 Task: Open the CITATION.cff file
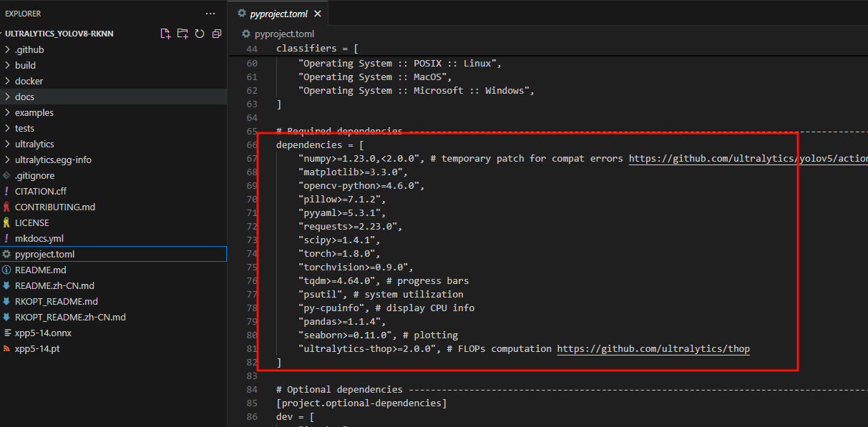point(113,191)
